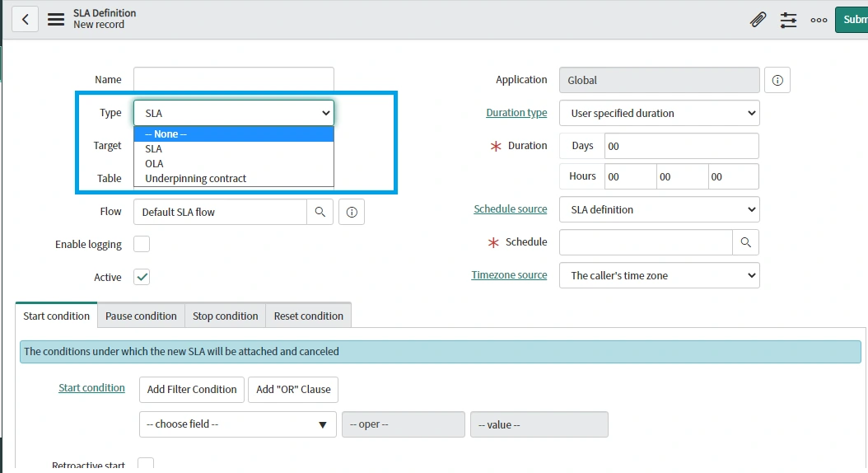Viewport: 868px width, 473px height.
Task: Show Application field info icon
Action: tap(777, 80)
